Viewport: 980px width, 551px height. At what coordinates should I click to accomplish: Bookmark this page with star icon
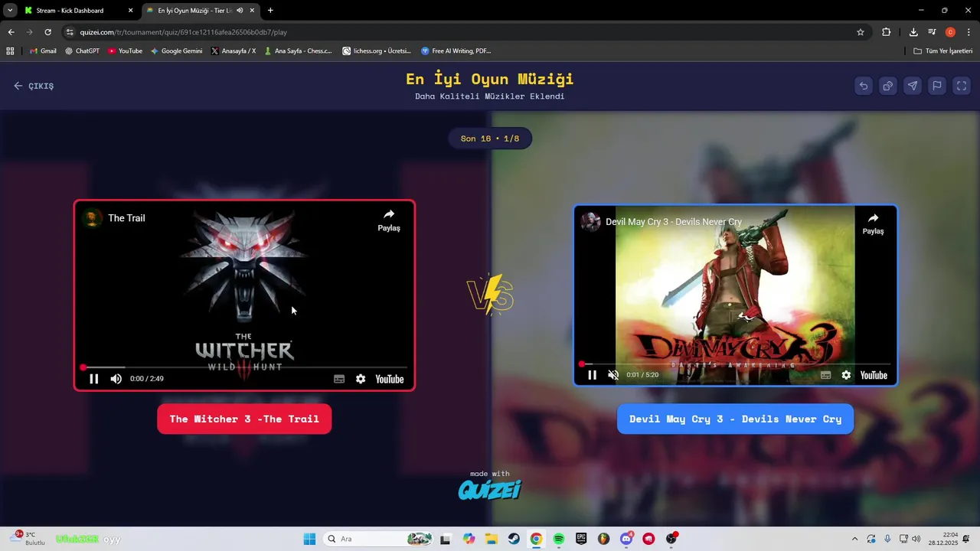tap(861, 32)
